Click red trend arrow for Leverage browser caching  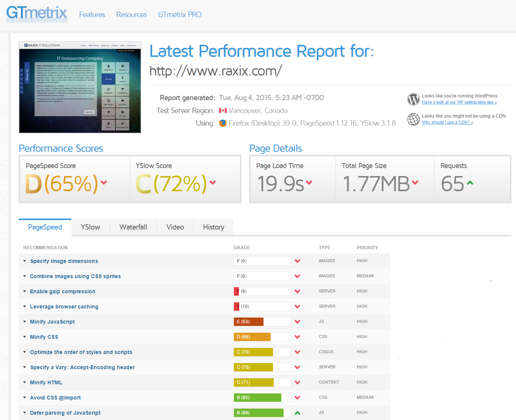(x=298, y=307)
